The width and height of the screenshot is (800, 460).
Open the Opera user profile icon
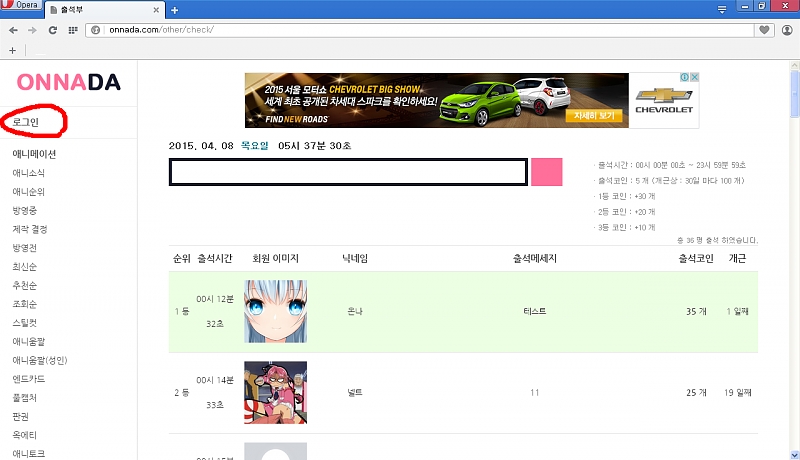coord(787,30)
